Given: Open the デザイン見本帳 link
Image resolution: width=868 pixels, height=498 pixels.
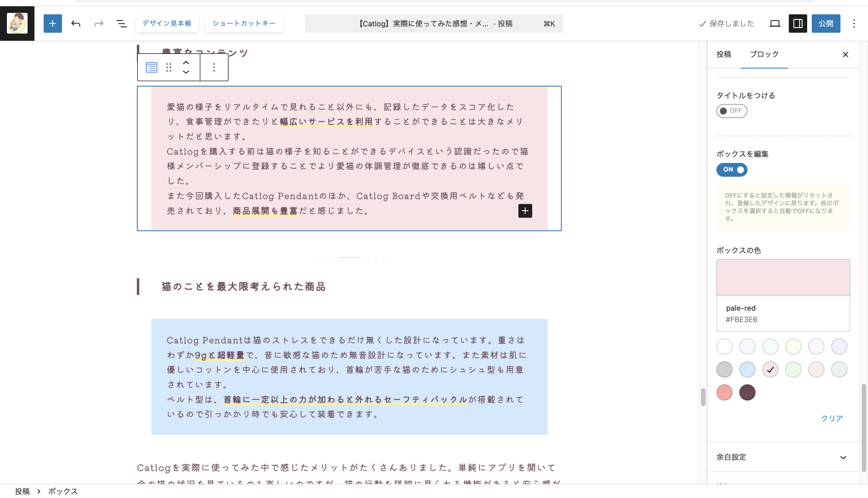Looking at the screenshot, I should [x=167, y=24].
